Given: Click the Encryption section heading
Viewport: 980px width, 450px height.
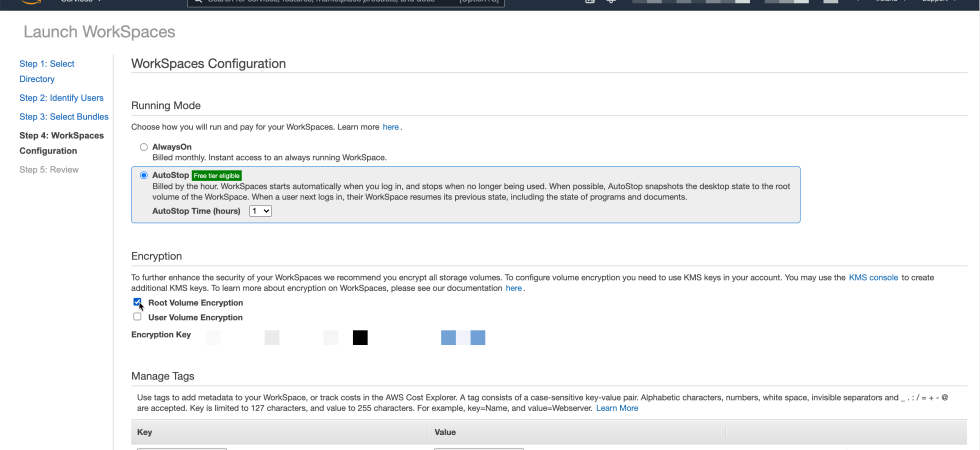Looking at the screenshot, I should (x=156, y=256).
